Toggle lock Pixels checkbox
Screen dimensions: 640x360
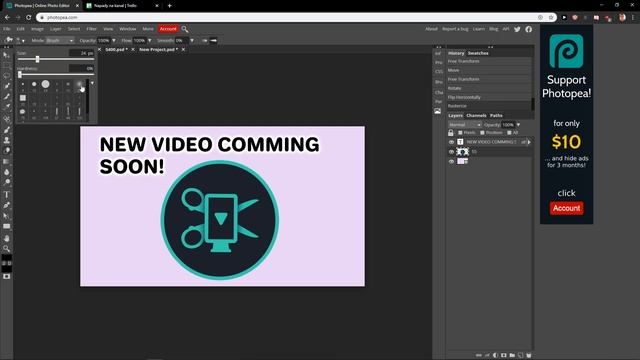(460, 133)
